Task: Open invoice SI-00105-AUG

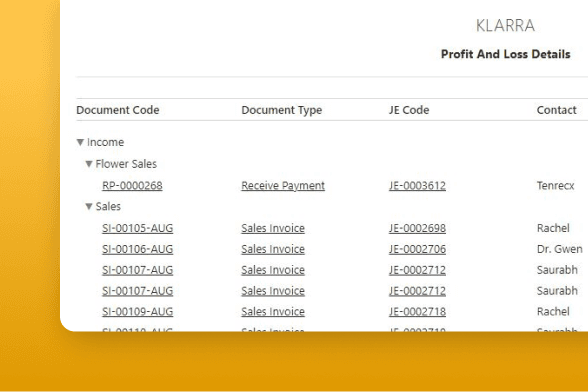Action: 137,228
